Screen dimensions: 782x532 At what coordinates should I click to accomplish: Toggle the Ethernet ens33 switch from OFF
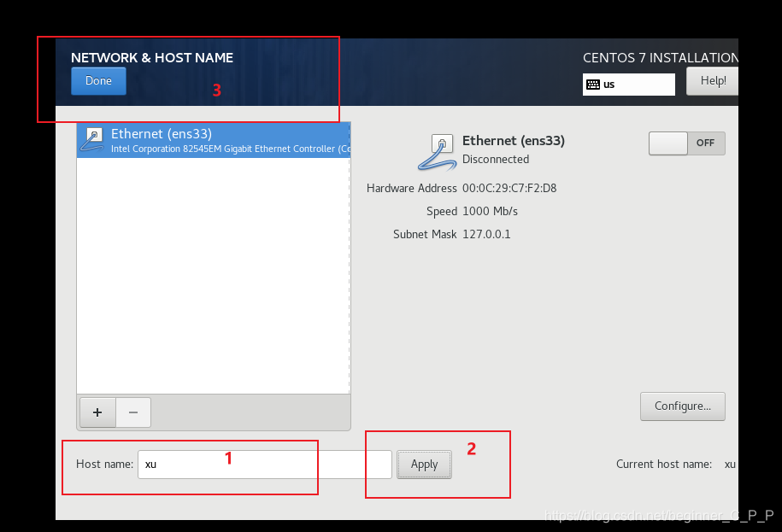(x=686, y=143)
